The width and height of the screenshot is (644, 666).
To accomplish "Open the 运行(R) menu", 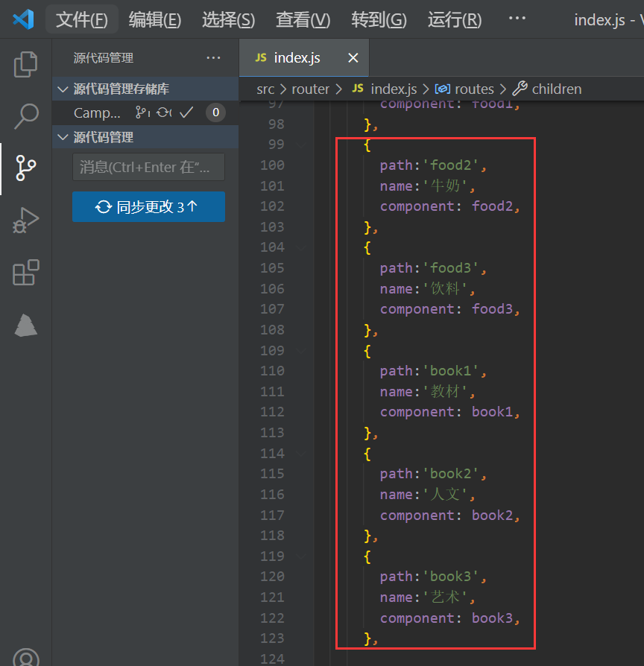I will (x=454, y=20).
